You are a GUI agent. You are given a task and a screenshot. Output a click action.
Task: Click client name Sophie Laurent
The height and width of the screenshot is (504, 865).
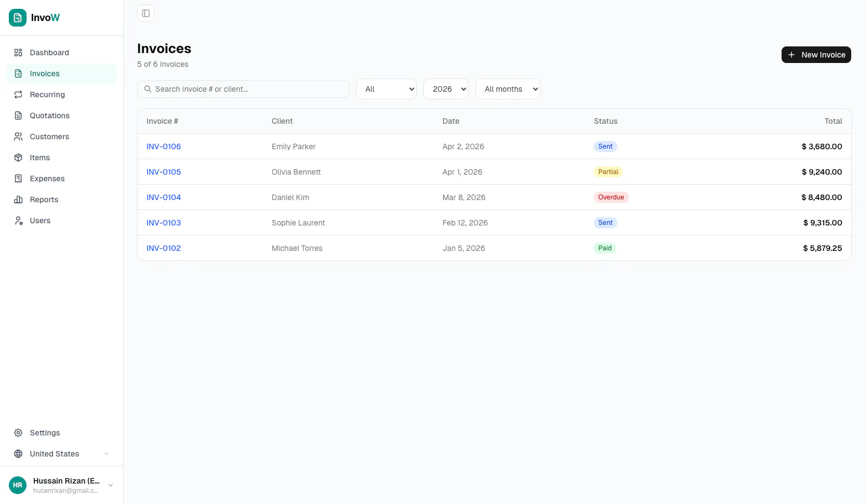298,223
